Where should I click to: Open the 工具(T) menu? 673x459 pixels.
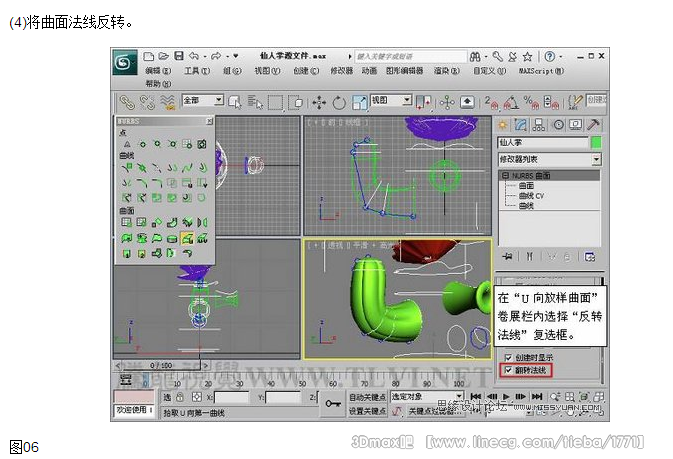[197, 71]
